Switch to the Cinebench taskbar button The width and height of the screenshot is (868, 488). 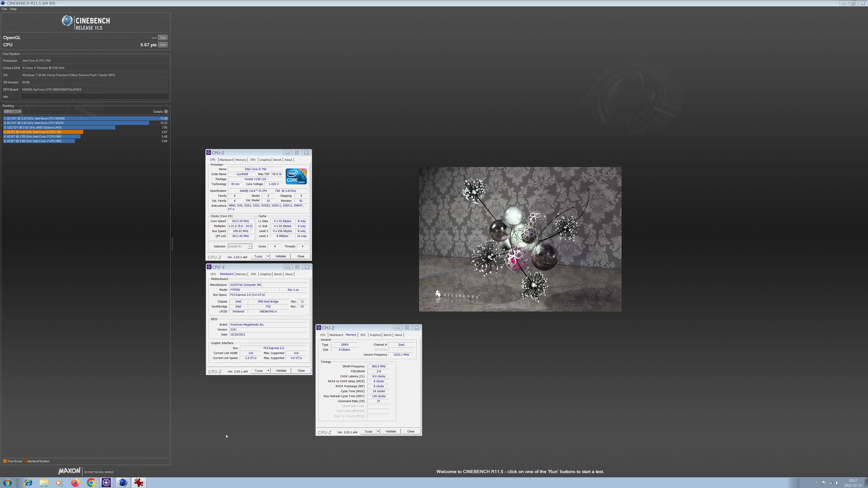pyautogui.click(x=123, y=483)
